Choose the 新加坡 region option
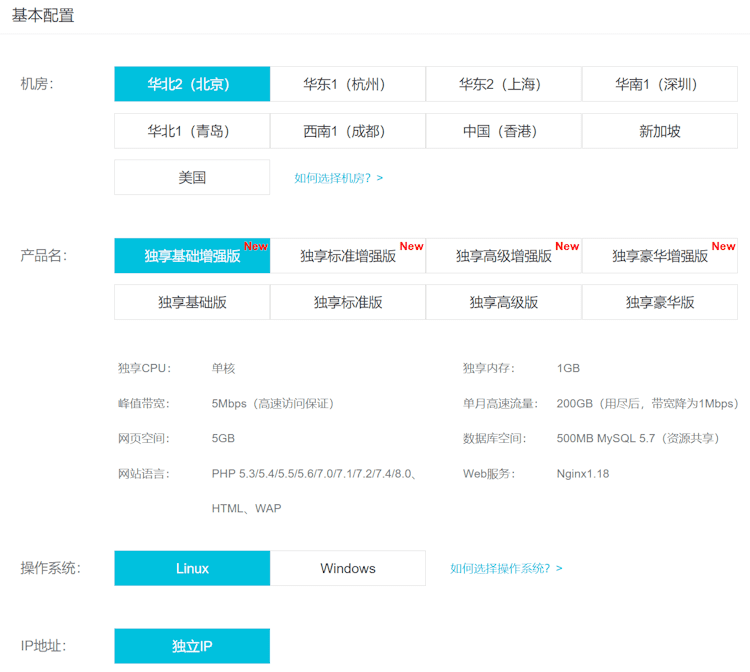This screenshot has height=672, width=750. pos(660,131)
